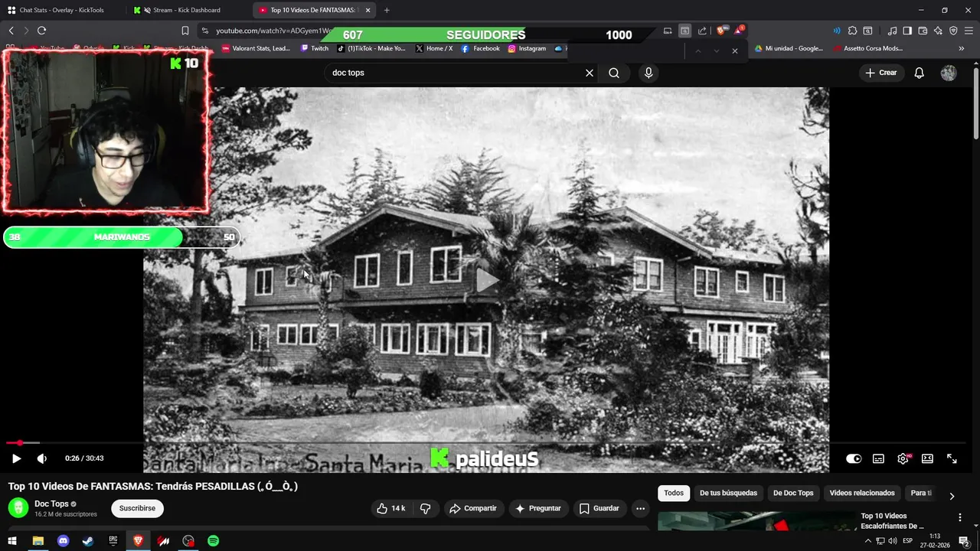The height and width of the screenshot is (551, 980).
Task: Like the video with 14 k likes
Action: [391, 508]
